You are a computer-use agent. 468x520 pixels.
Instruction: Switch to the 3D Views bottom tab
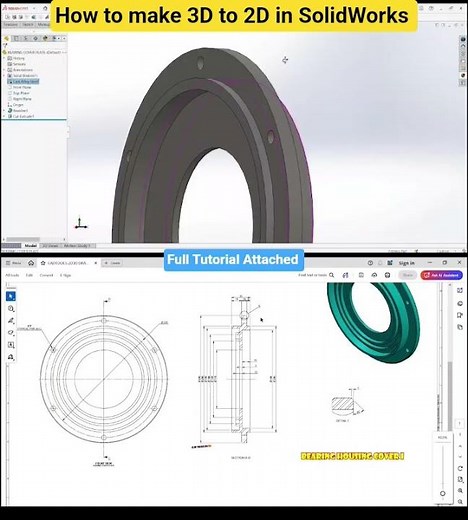[x=51, y=246]
